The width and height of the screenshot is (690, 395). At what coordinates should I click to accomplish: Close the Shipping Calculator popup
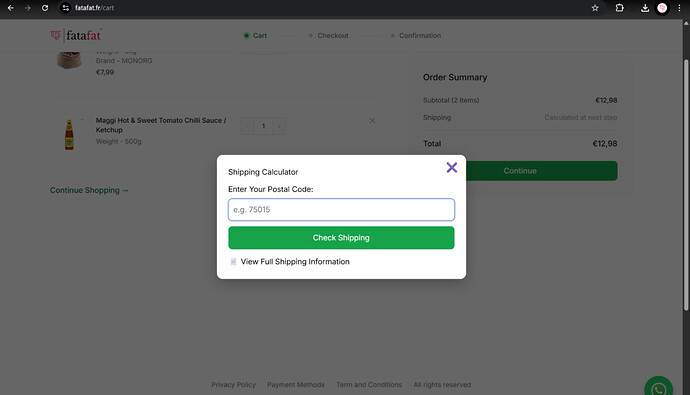point(451,168)
